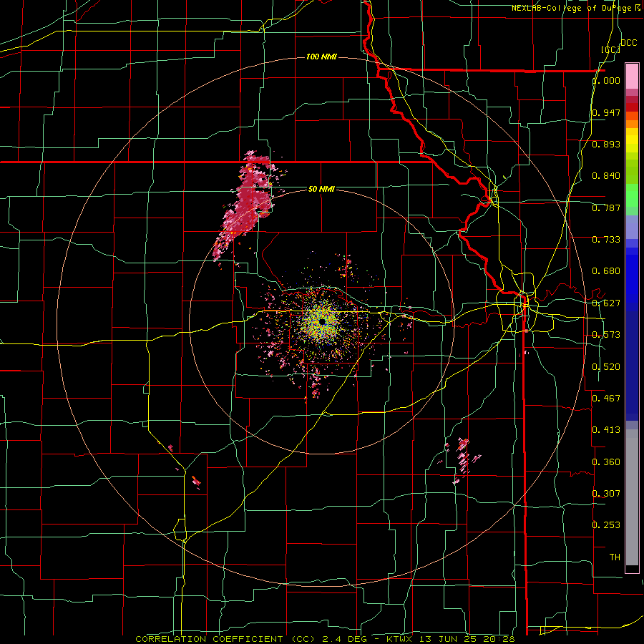644x644 pixels.
Task: Click the 0.307 scale value
Action: pos(606,493)
